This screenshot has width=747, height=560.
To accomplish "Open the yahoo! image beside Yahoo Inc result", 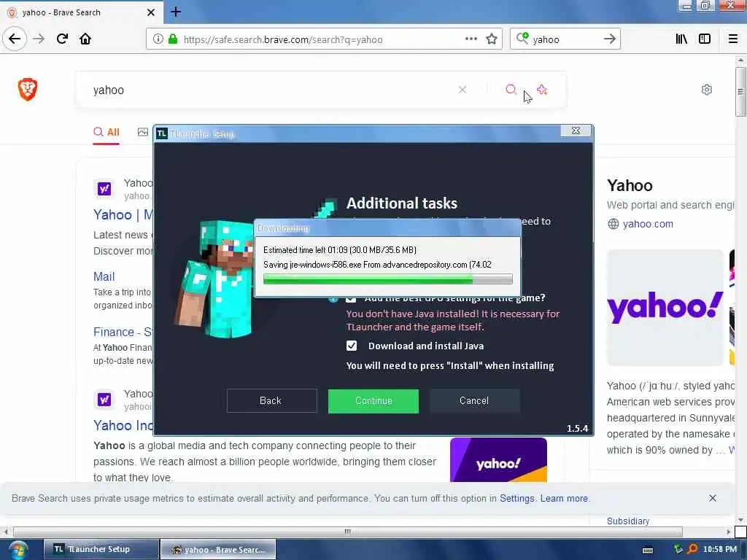I will (498, 460).
